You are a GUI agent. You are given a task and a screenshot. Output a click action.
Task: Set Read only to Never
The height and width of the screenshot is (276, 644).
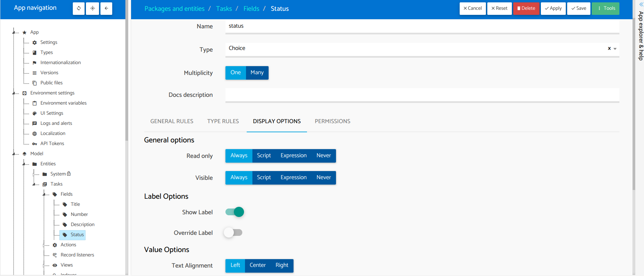click(324, 156)
